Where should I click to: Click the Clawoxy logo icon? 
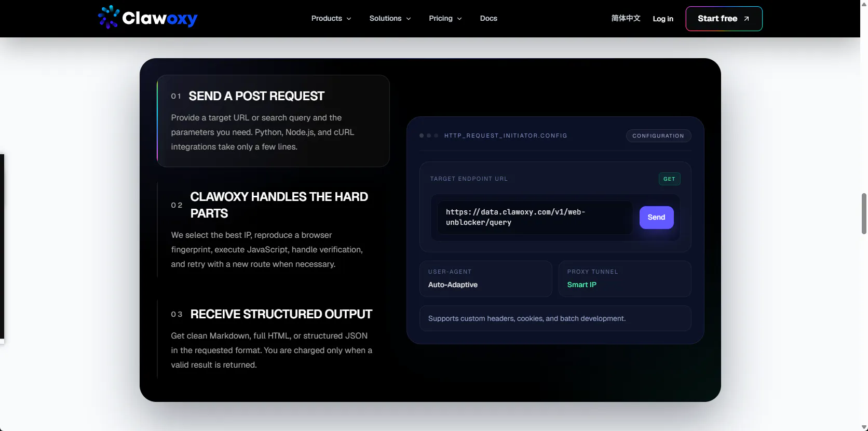coord(109,17)
